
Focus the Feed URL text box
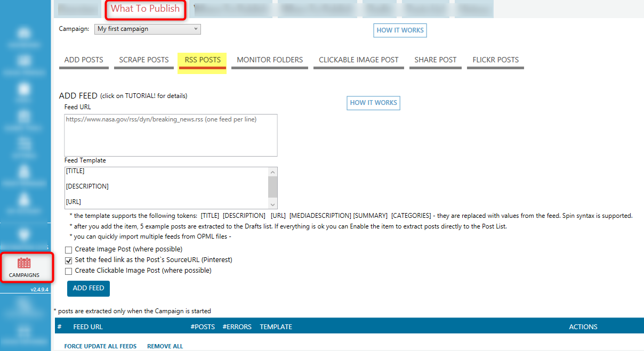pos(171,135)
